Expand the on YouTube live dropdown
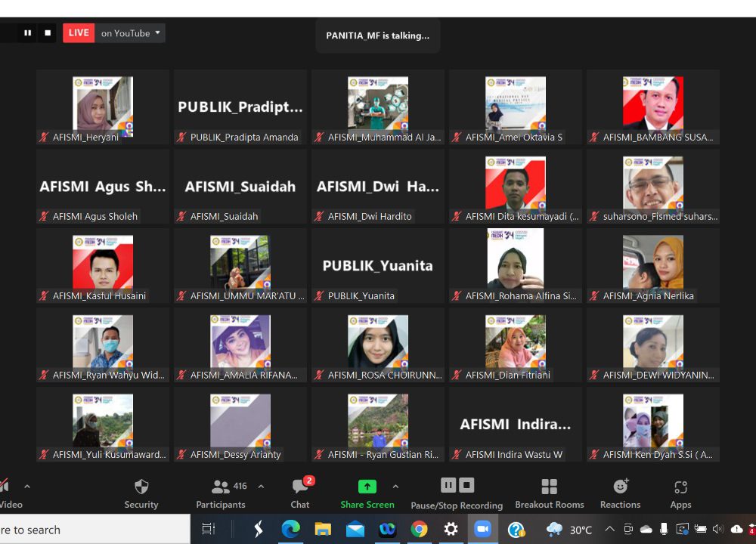The image size is (756, 544). pos(157,33)
